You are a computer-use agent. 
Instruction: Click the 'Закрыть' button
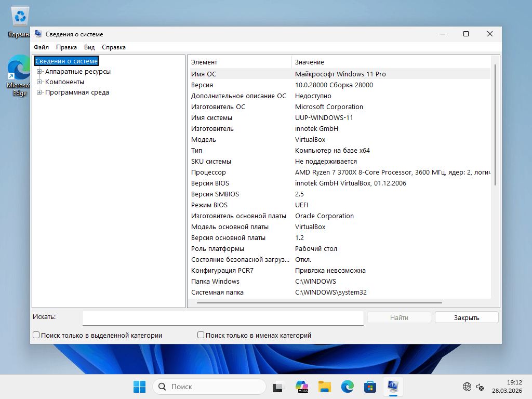[x=466, y=317]
